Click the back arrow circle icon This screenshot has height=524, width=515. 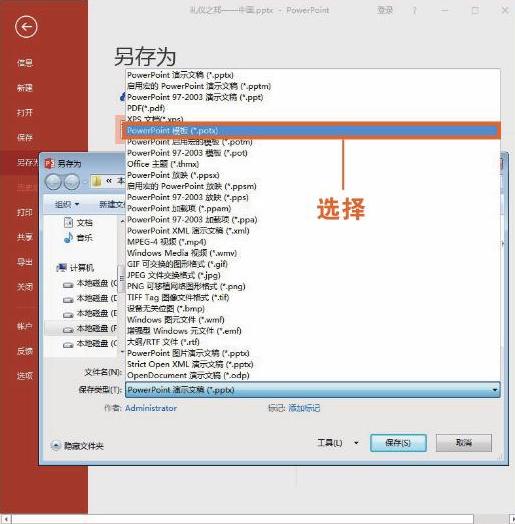[x=26, y=27]
